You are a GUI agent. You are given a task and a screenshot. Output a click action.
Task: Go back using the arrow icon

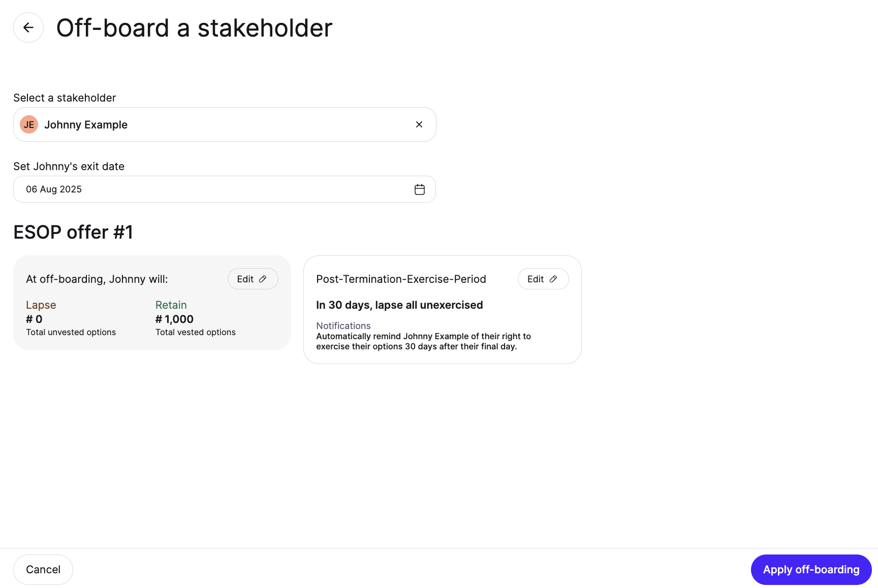(x=28, y=27)
